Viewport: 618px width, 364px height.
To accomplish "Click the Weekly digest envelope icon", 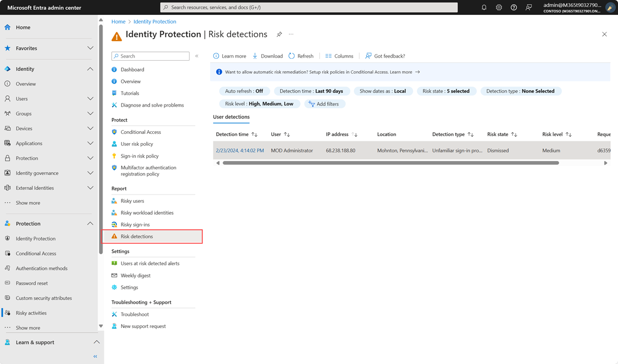I will (114, 275).
